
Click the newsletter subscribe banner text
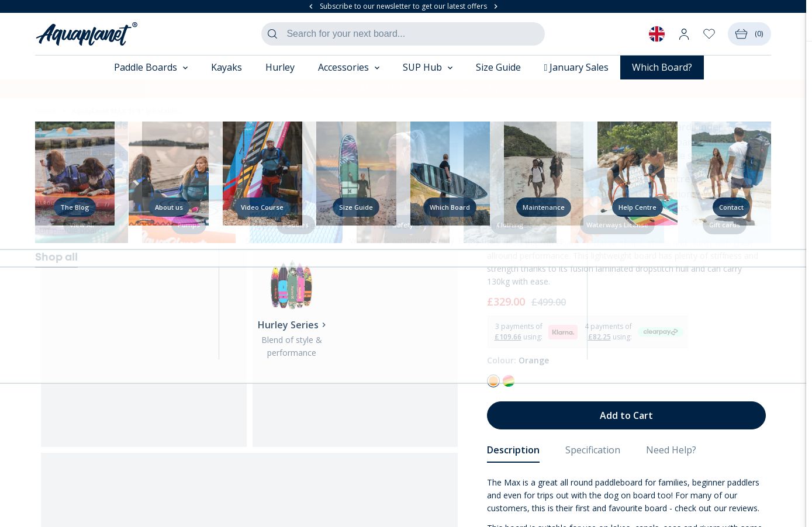(x=403, y=6)
